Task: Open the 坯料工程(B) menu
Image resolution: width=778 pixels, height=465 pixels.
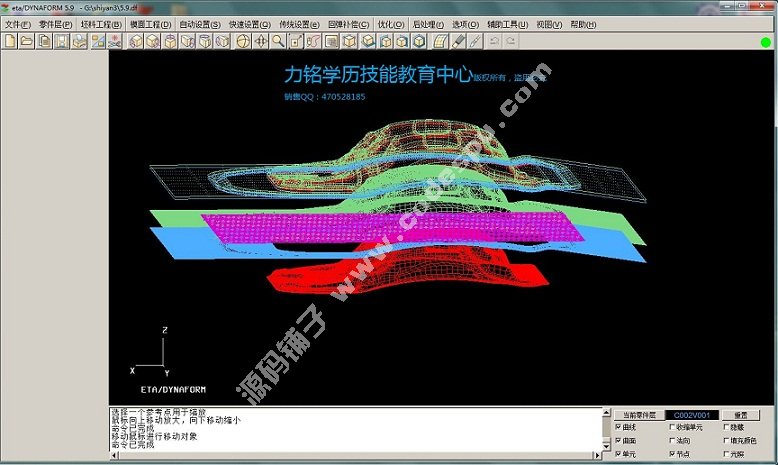Action: click(101, 24)
